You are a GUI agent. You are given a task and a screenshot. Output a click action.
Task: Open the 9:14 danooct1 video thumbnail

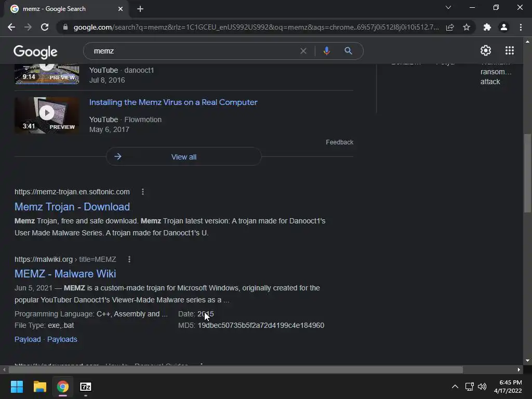(x=47, y=74)
